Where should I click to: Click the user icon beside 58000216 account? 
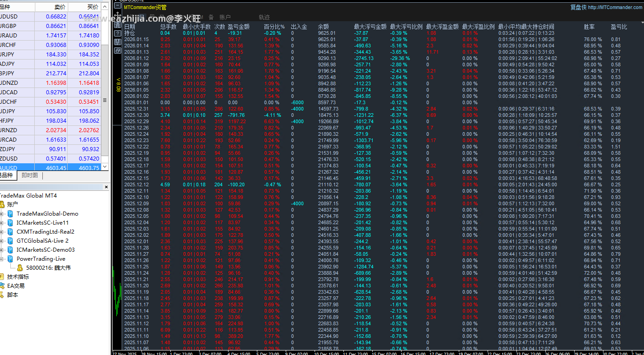pyautogui.click(x=20, y=268)
